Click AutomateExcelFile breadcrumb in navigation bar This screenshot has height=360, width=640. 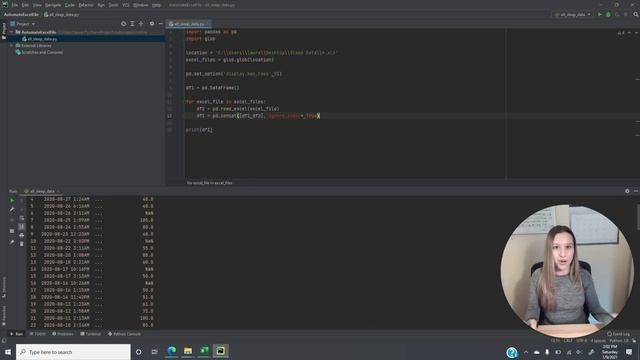pos(21,14)
